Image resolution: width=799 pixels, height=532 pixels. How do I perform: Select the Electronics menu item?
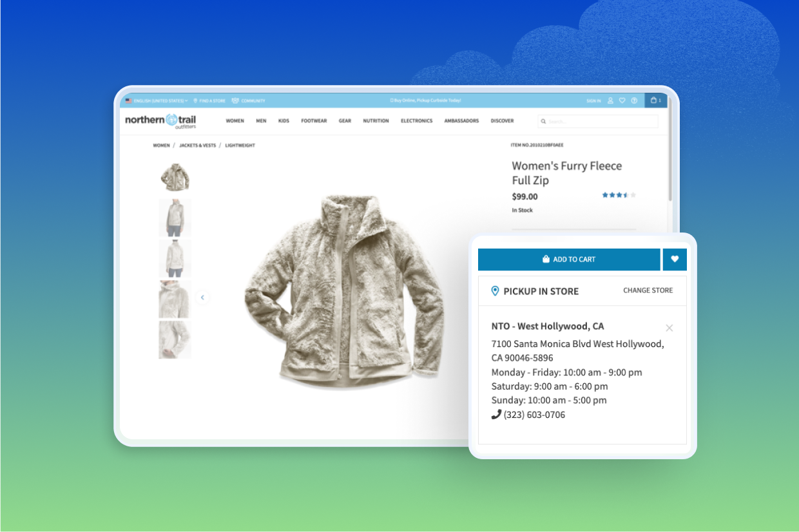[x=416, y=121]
